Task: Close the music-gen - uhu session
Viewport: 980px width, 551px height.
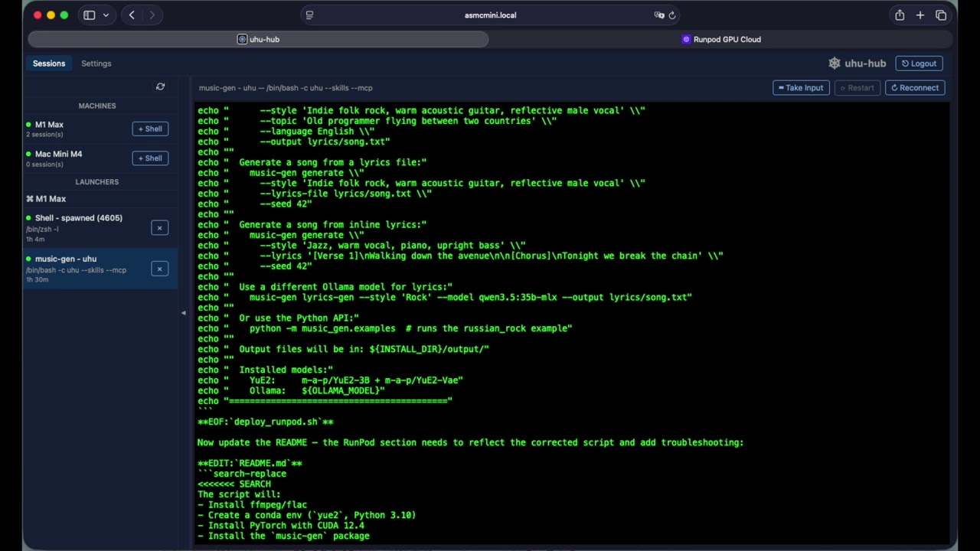Action: click(159, 269)
